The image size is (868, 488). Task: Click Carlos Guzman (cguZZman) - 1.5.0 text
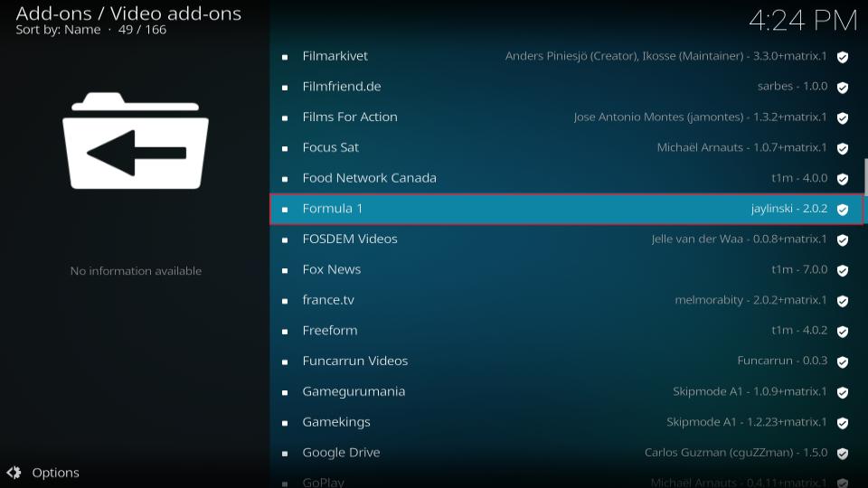click(x=736, y=453)
